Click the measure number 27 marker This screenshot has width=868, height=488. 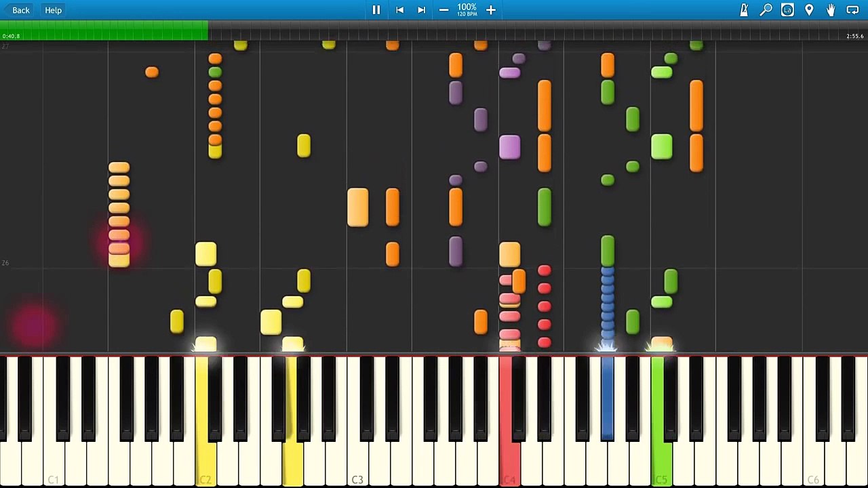5,46
